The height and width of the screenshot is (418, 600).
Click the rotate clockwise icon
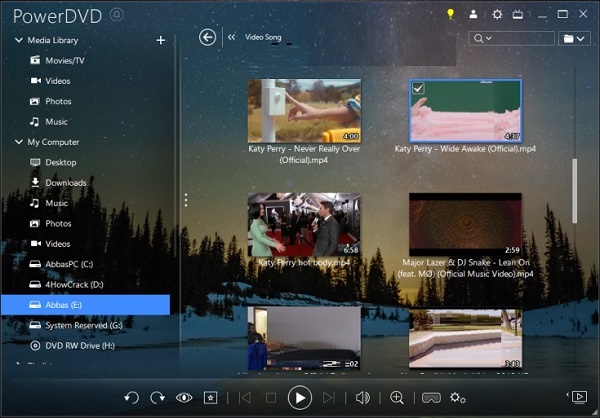pos(157,398)
